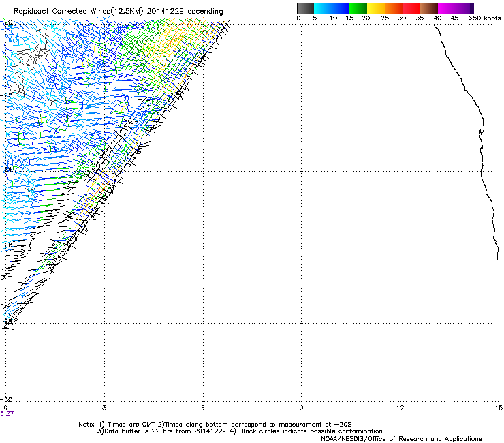Click the purple pass time '6:27'

click(x=7, y=414)
